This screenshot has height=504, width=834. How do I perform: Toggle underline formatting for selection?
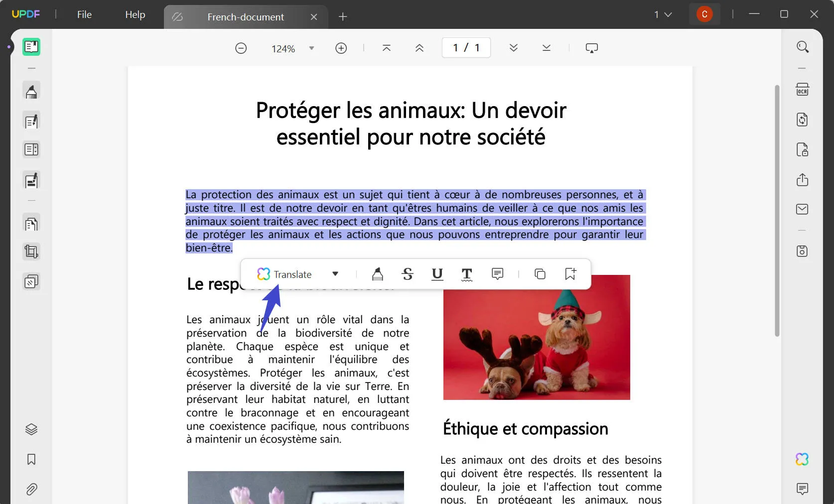(436, 274)
